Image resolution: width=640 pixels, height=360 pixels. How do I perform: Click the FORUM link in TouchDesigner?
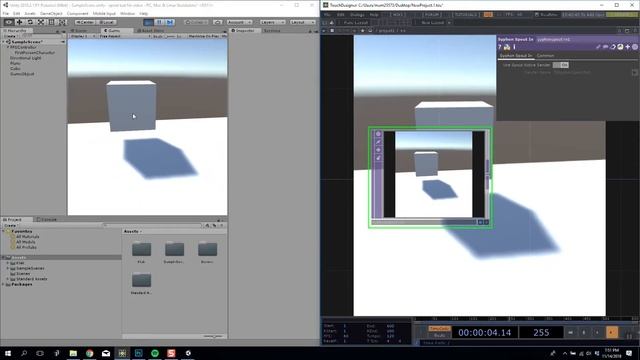click(x=431, y=15)
